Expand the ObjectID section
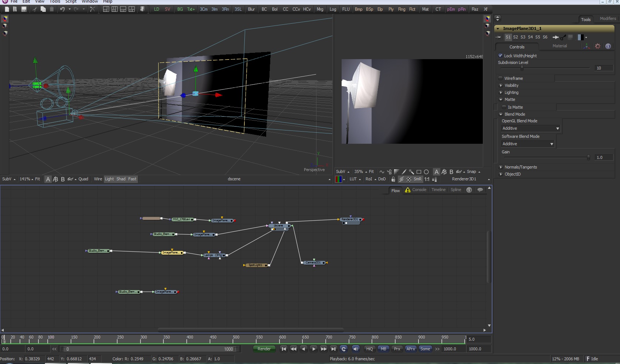Image resolution: width=620 pixels, height=364 pixels. (501, 174)
